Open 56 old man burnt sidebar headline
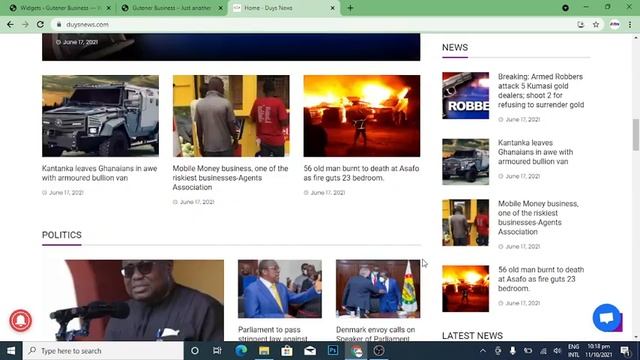640x360 pixels. pyautogui.click(x=541, y=279)
